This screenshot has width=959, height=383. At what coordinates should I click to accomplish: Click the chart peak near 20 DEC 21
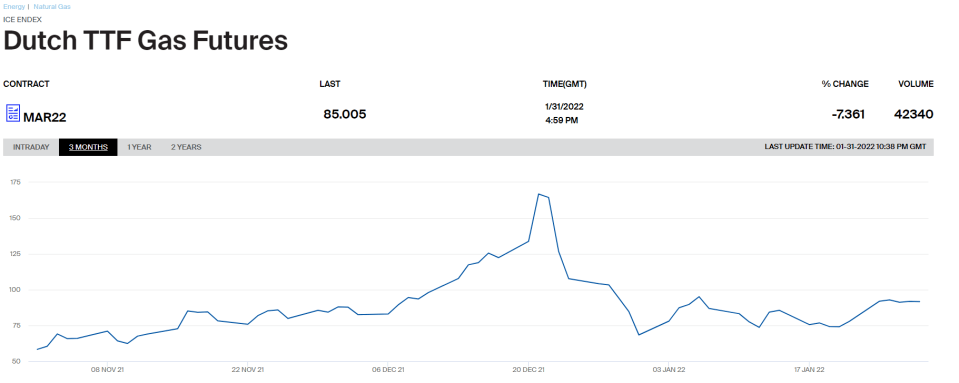[539, 194]
